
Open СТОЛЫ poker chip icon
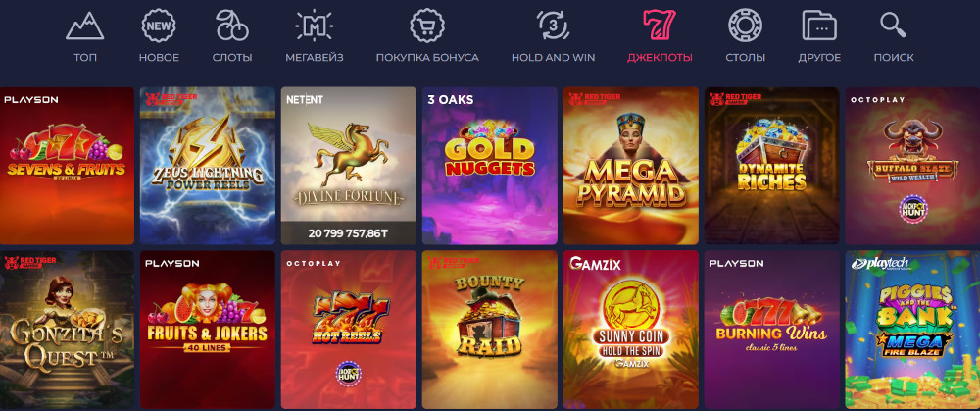coord(745,26)
